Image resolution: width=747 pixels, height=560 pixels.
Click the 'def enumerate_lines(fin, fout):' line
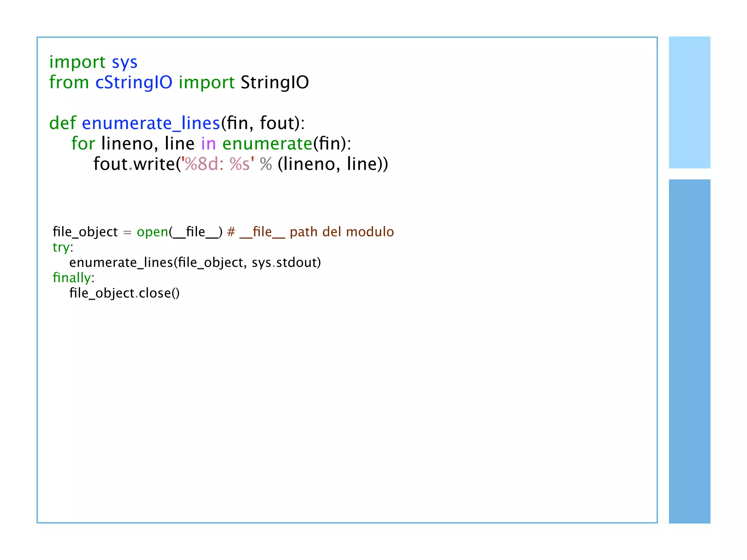click(177, 124)
